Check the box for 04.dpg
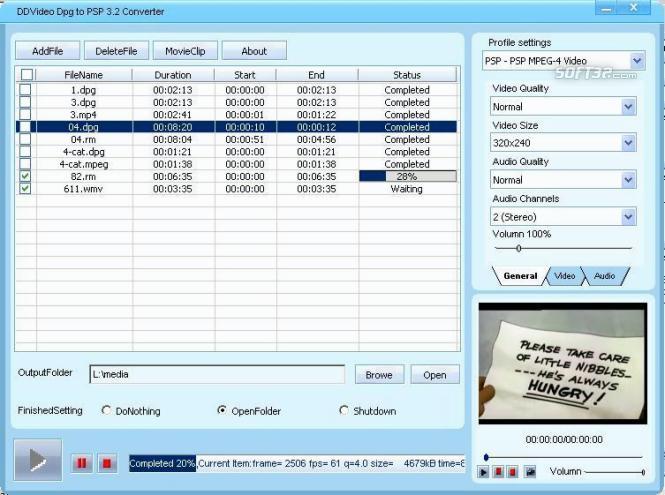The image size is (665, 495). point(25,126)
